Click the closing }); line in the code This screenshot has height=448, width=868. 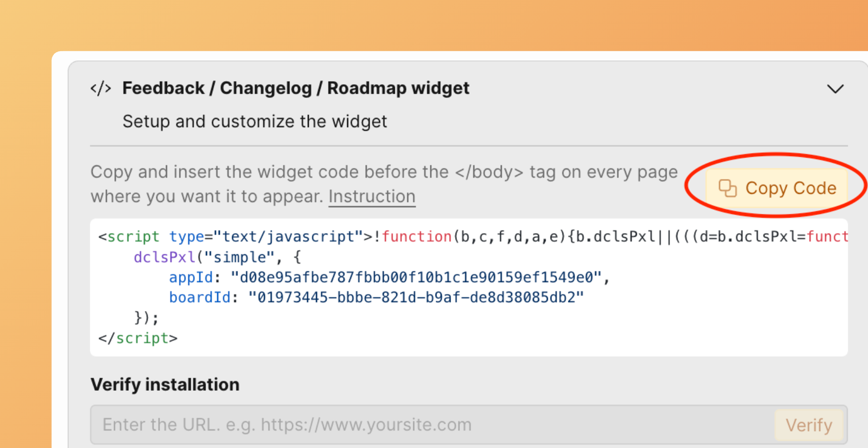coord(146,318)
